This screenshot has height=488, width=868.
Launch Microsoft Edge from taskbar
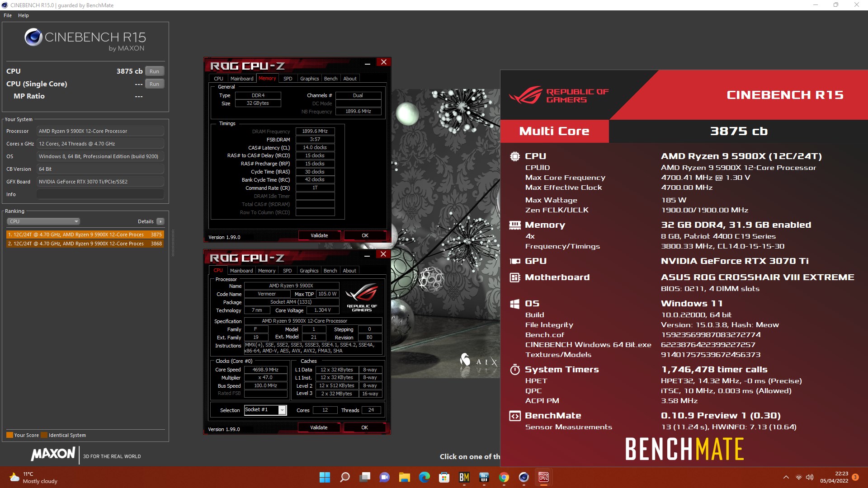click(x=425, y=477)
